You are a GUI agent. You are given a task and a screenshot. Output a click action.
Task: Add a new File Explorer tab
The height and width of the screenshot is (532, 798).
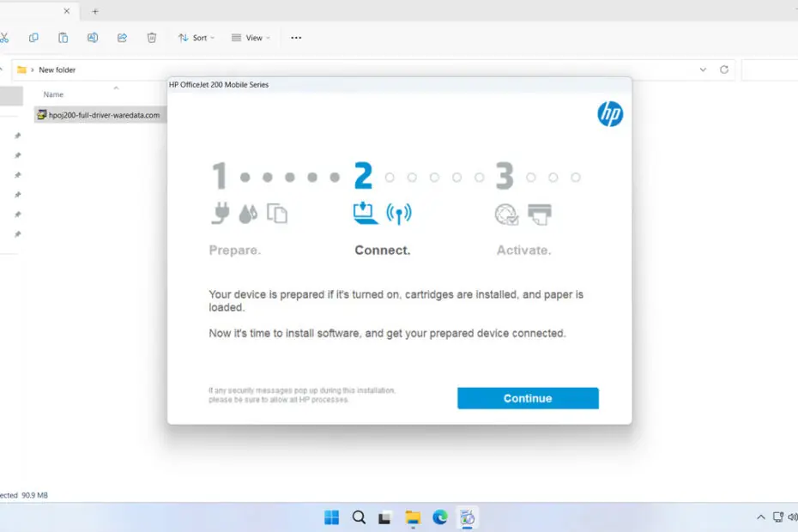click(x=95, y=11)
